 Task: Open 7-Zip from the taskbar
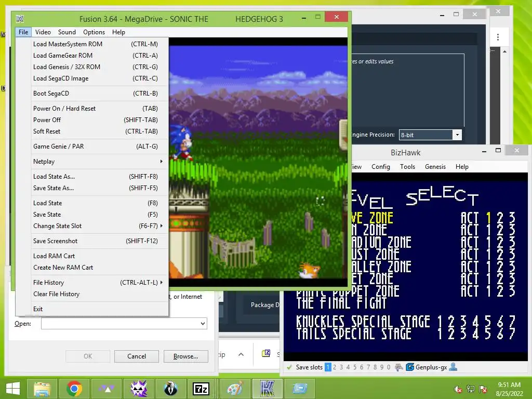click(201, 389)
